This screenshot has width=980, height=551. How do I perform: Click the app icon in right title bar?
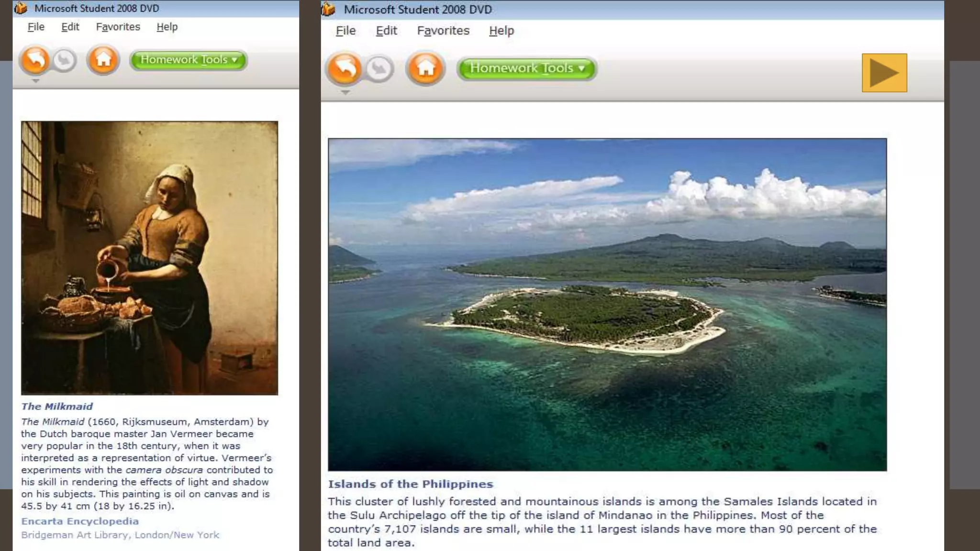click(328, 9)
